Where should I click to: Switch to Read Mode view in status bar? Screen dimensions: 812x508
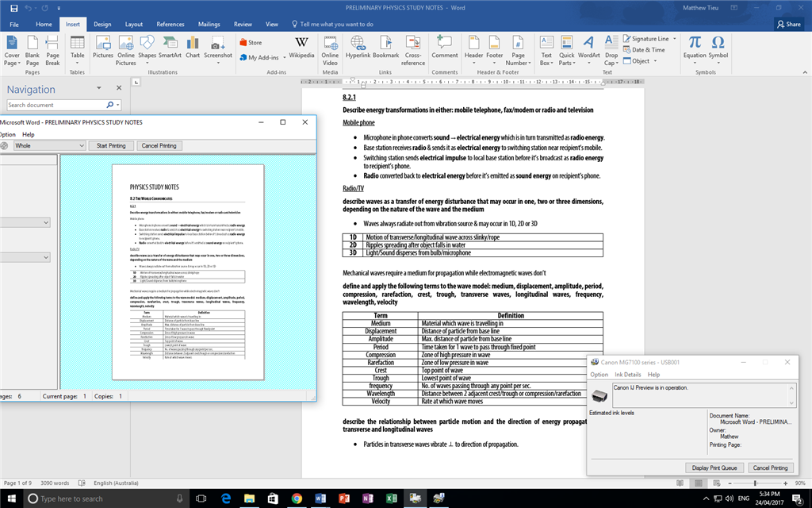[680, 483]
